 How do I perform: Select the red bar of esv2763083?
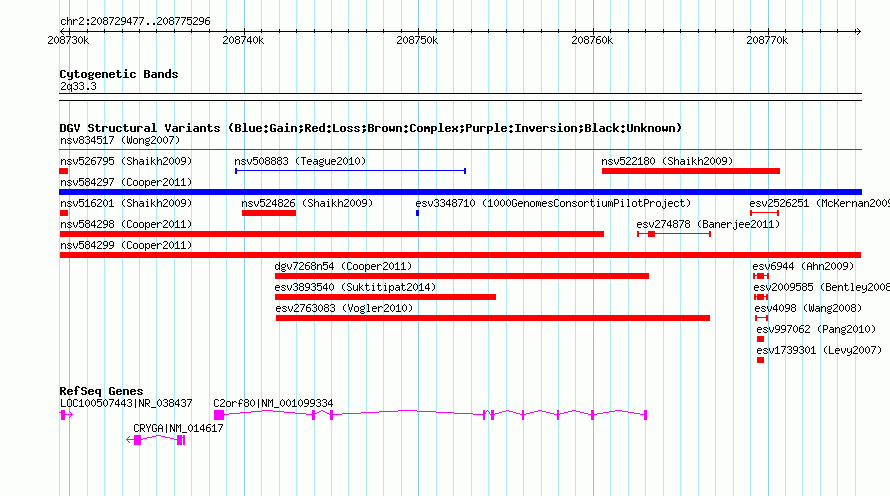point(493,318)
